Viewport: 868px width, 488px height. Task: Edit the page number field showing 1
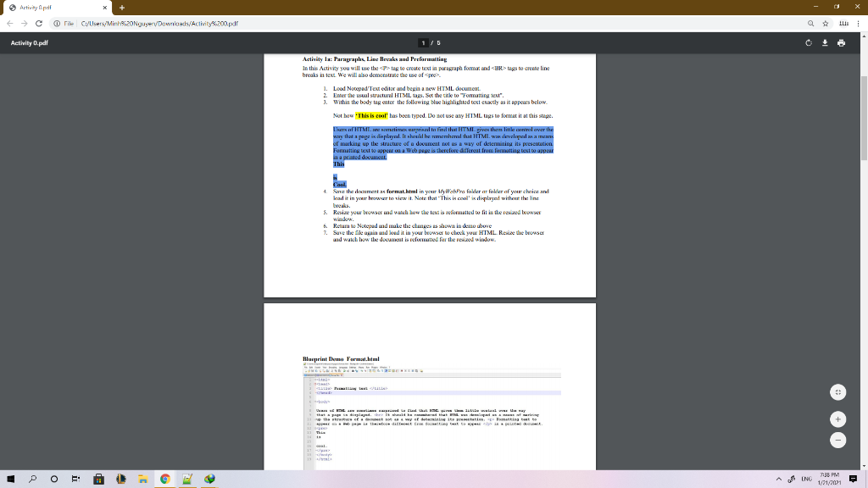click(x=422, y=42)
